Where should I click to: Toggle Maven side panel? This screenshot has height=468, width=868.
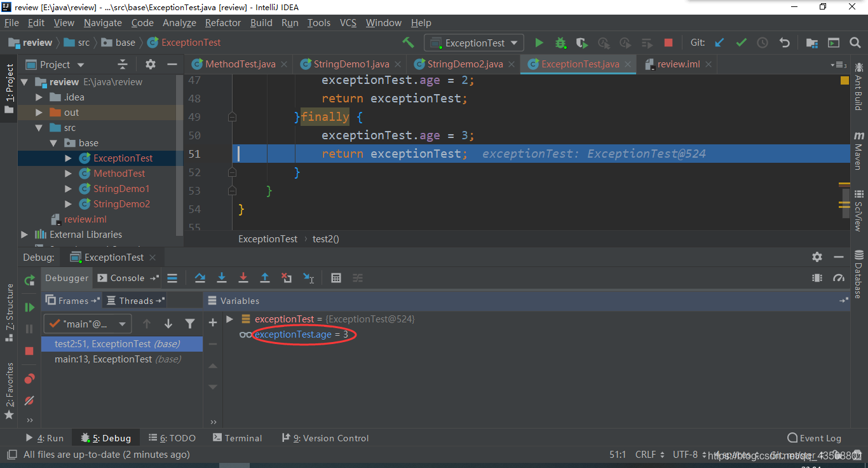coord(858,151)
